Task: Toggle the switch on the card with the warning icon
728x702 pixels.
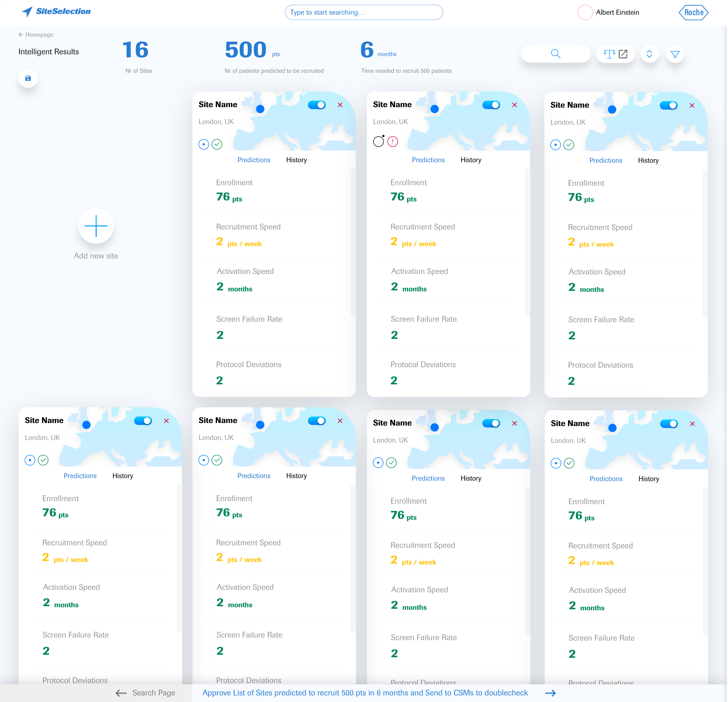Action: point(491,105)
